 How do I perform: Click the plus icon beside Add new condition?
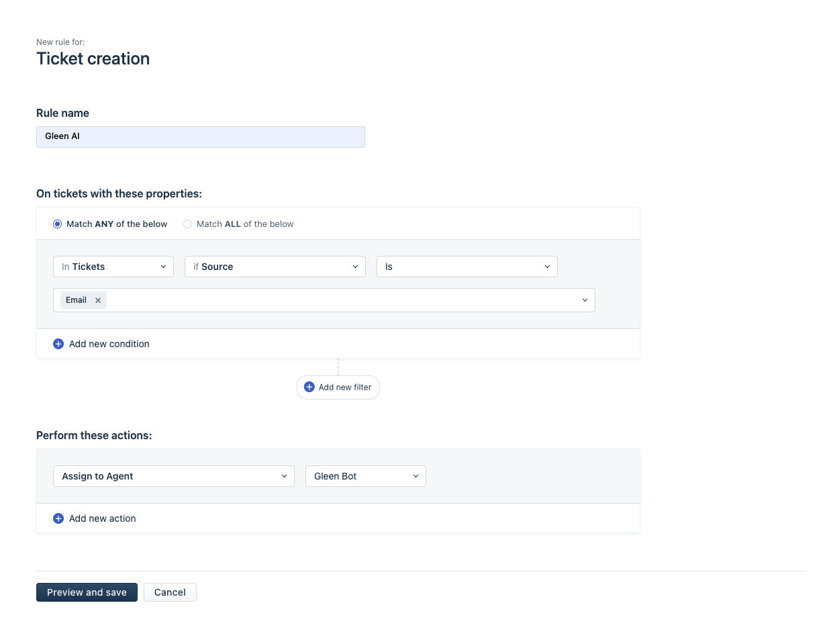click(58, 344)
